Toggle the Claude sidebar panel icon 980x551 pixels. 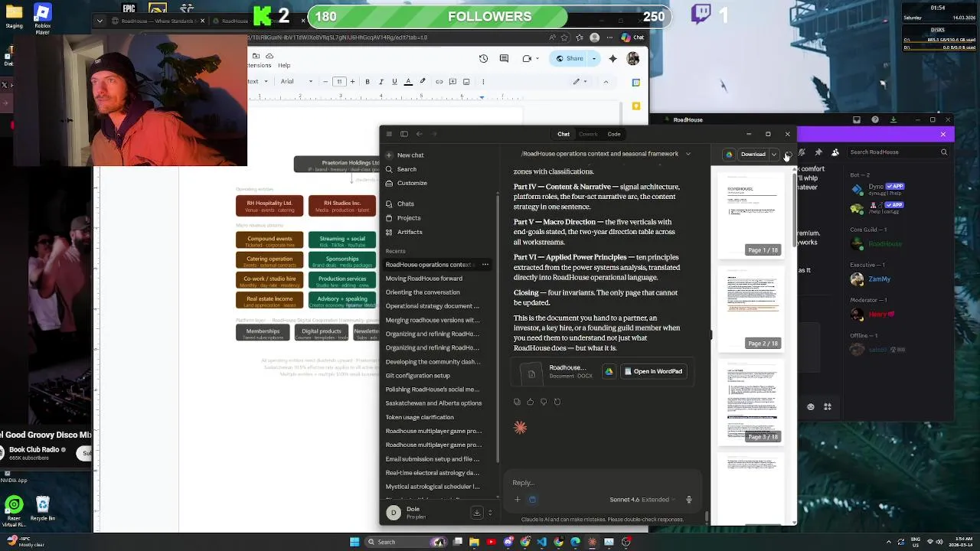(x=404, y=134)
